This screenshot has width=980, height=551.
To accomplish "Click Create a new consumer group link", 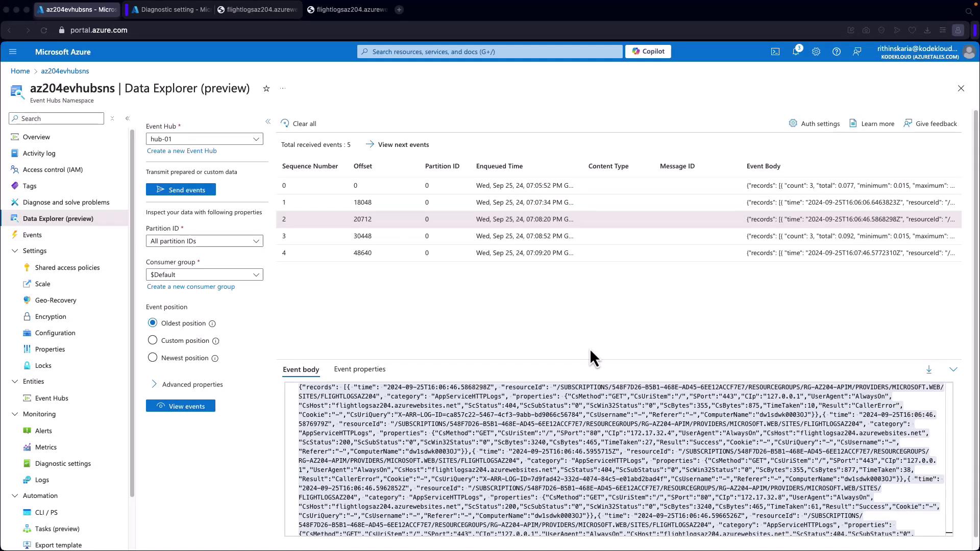I will click(190, 287).
